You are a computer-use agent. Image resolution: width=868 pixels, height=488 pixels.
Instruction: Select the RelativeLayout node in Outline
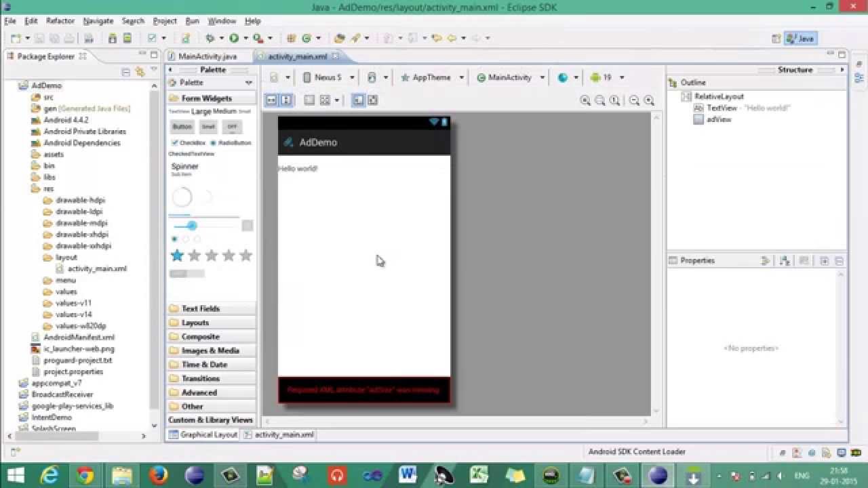click(713, 96)
